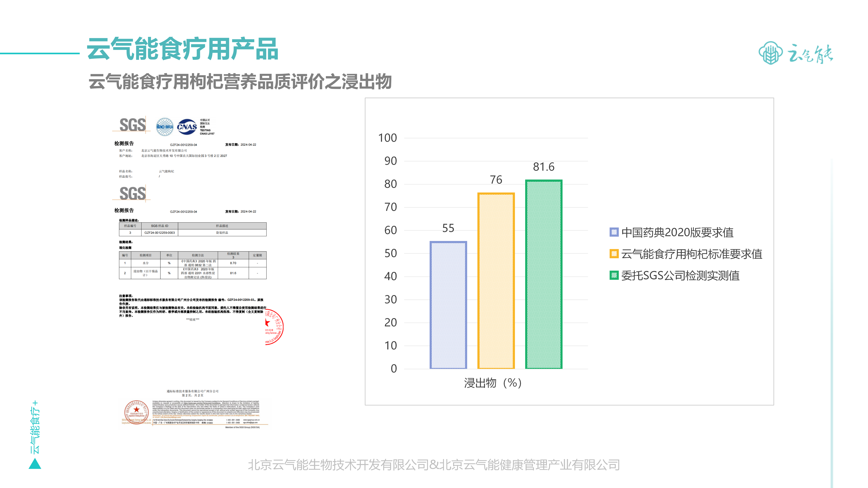Click the legend text 中国药典2020版要求值
This screenshot has width=868, height=488.
pyautogui.click(x=677, y=232)
